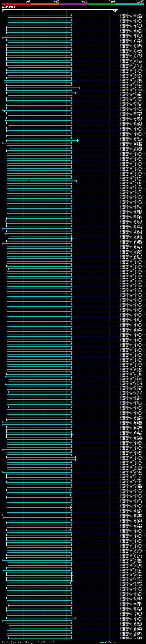Click the UniRef100_Q64478 row label
Image resolution: width=146 pixels, height=644 pixels.
tap(131, 399)
